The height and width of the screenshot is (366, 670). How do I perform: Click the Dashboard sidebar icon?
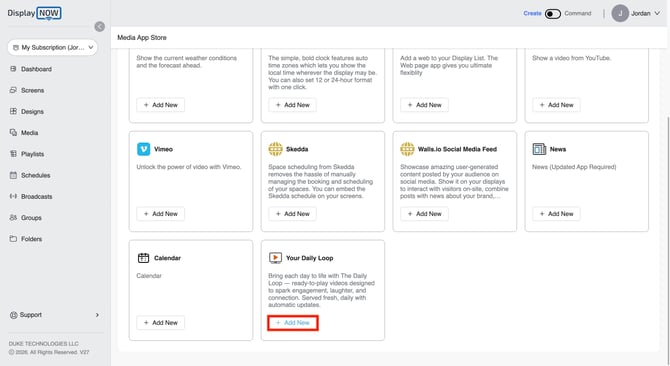13,69
